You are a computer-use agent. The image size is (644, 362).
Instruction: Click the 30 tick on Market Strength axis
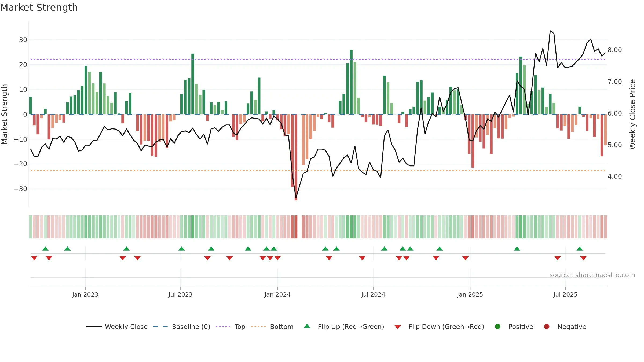[x=23, y=40]
